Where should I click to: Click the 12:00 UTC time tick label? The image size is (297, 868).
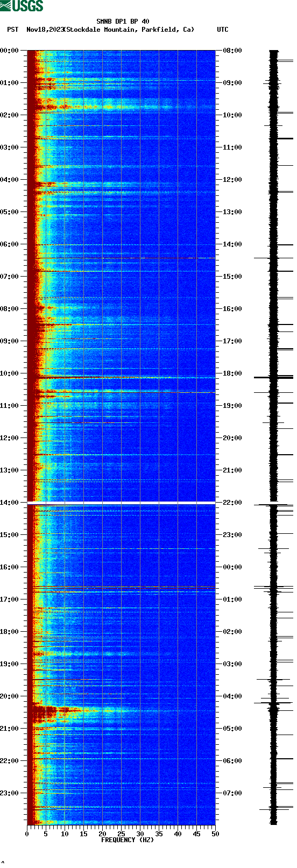click(x=232, y=180)
